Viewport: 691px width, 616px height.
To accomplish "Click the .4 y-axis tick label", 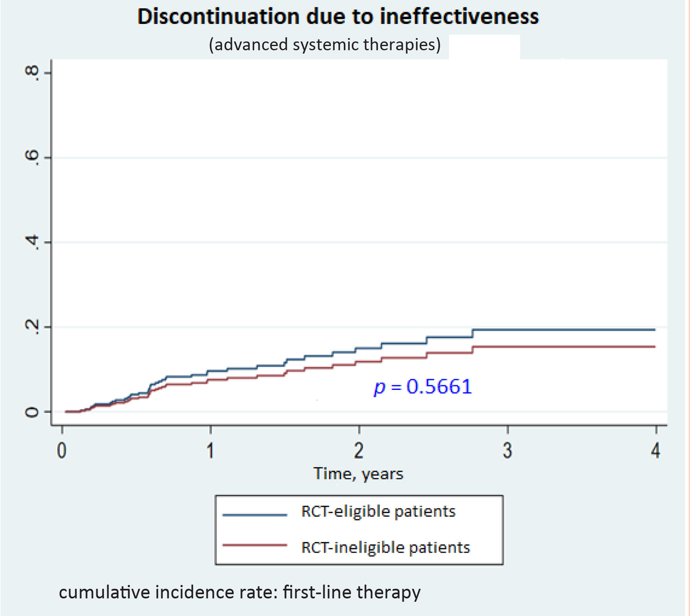I will tap(33, 242).
